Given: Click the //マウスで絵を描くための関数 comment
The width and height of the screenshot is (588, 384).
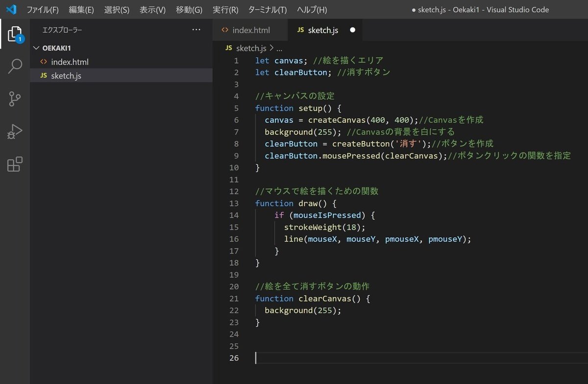Looking at the screenshot, I should (x=317, y=191).
